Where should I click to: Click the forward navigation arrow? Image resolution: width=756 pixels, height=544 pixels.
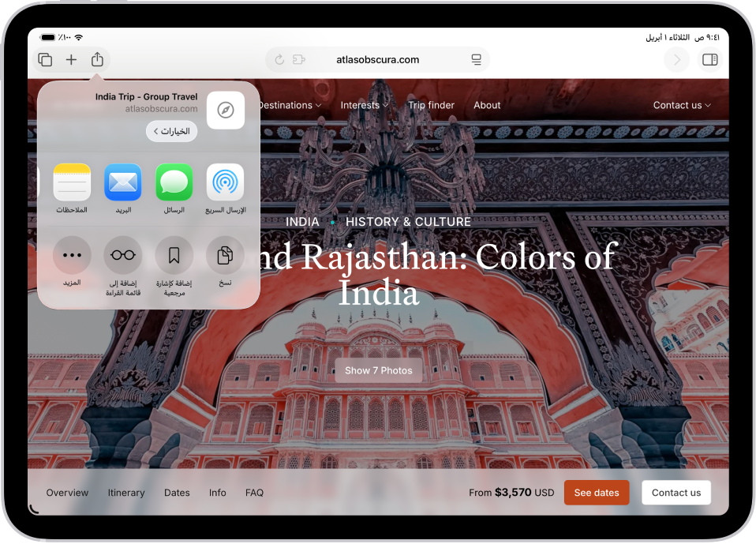click(x=677, y=60)
